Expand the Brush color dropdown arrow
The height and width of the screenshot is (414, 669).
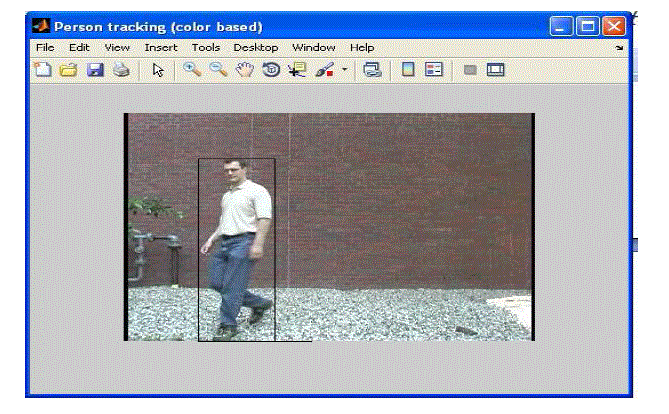pyautogui.click(x=345, y=70)
